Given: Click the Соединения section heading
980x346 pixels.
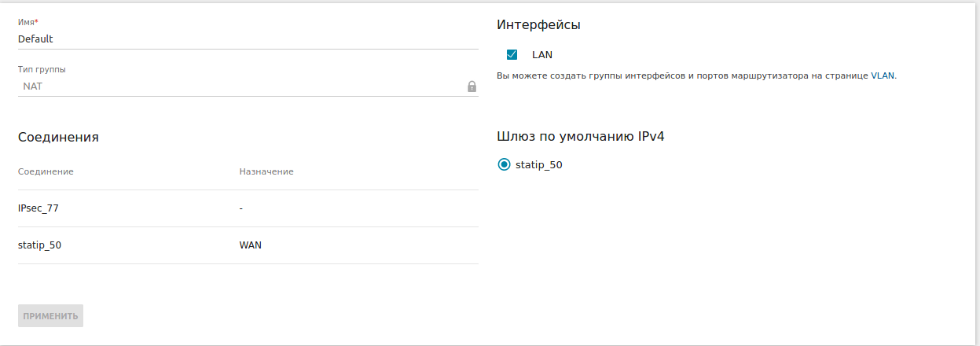Looking at the screenshot, I should (x=58, y=137).
